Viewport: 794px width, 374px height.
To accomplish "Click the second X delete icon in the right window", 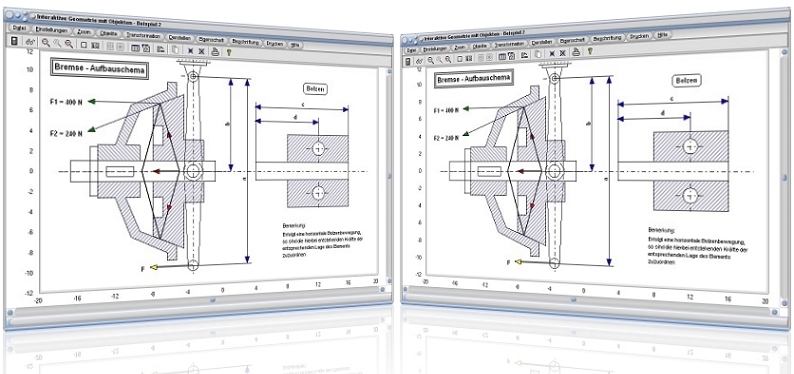I will pyautogui.click(x=563, y=53).
